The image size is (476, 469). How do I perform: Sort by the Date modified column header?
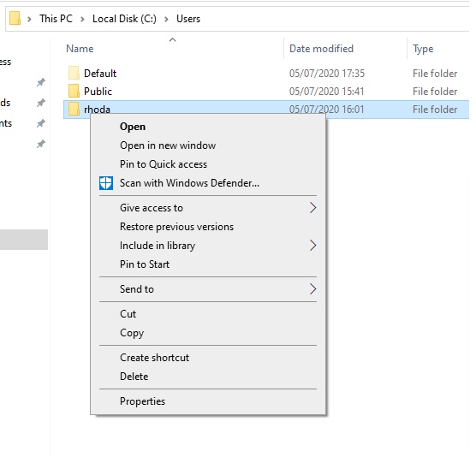(x=321, y=49)
